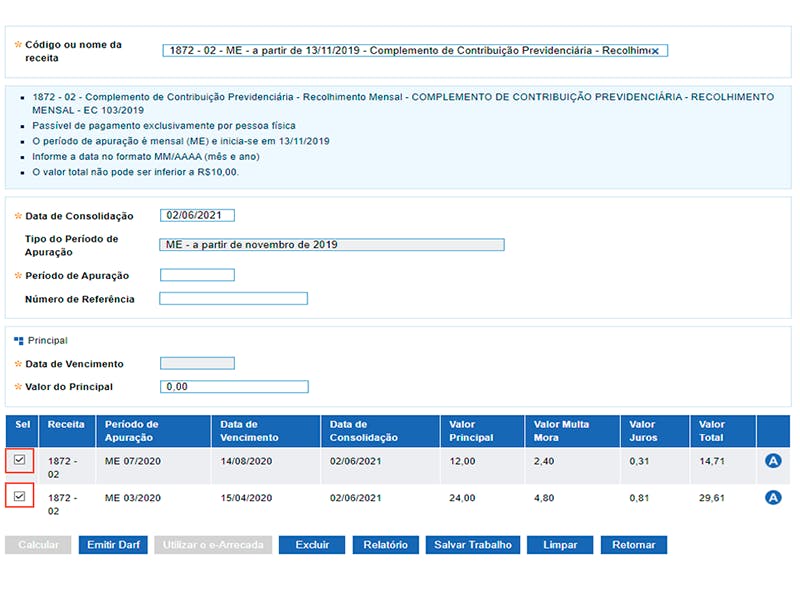Click the edit icon for row ME 07/2020
Screen dimensions: 800x590
click(773, 461)
